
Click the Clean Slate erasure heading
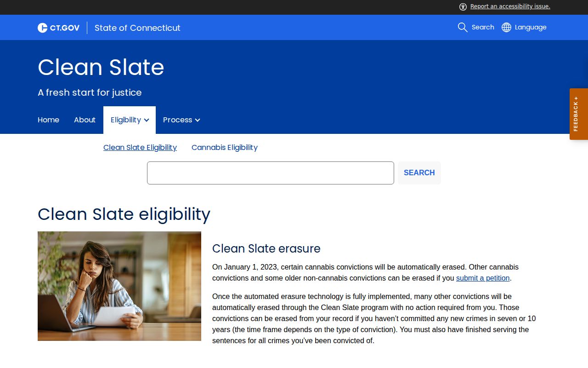[x=266, y=248]
